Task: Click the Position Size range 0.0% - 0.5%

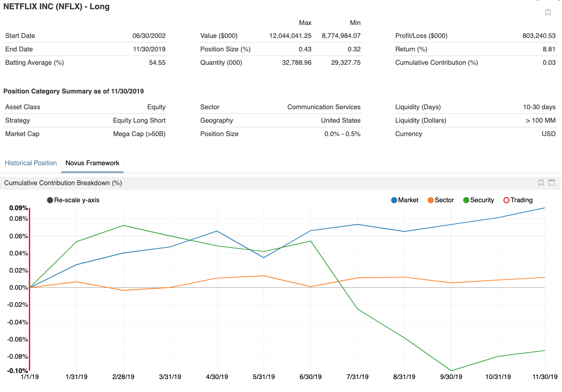Action: 342,134
